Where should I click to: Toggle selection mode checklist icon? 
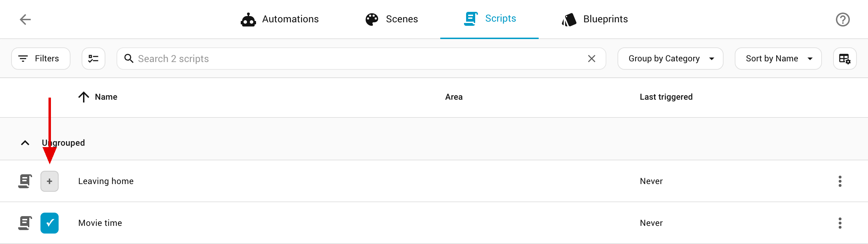tap(93, 59)
